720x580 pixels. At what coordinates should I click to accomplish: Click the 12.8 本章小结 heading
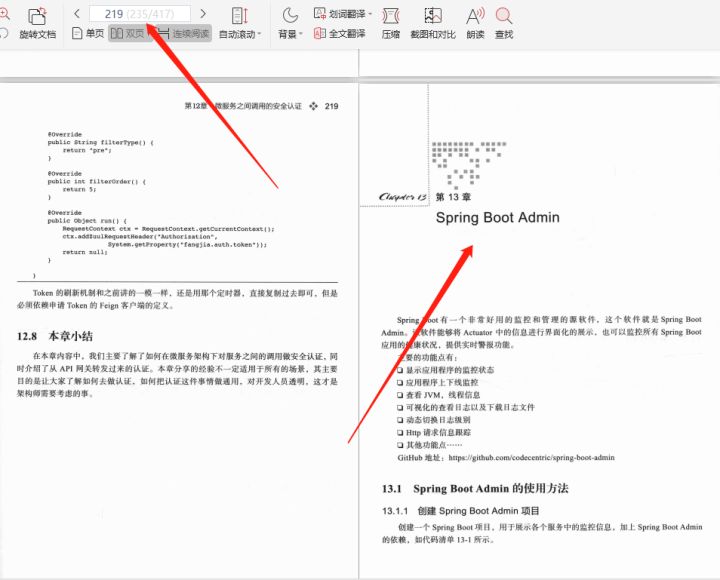55,336
